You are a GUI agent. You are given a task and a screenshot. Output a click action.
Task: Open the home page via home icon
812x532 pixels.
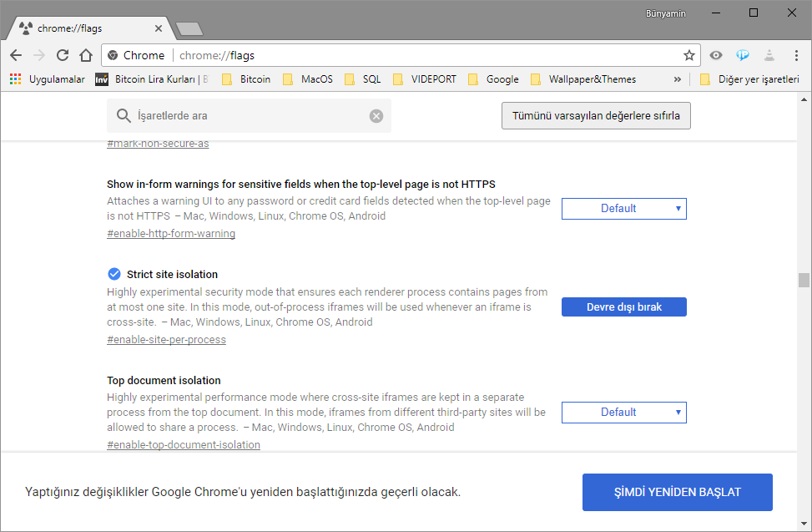(x=86, y=54)
